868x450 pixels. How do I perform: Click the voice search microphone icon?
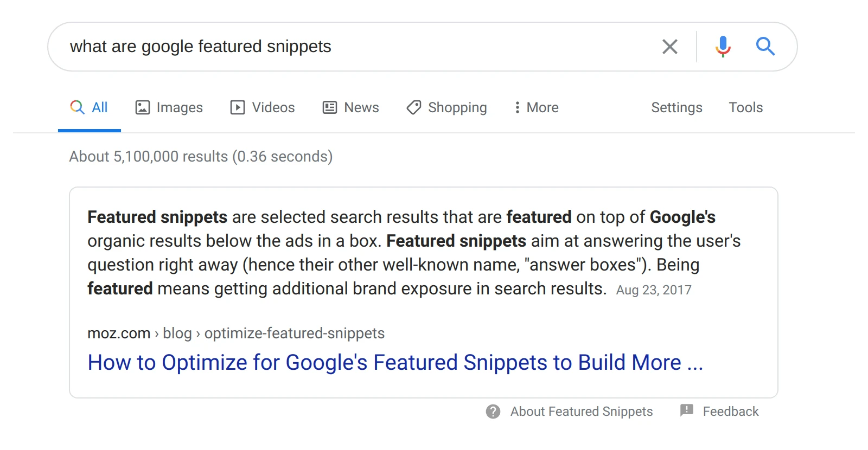(722, 47)
